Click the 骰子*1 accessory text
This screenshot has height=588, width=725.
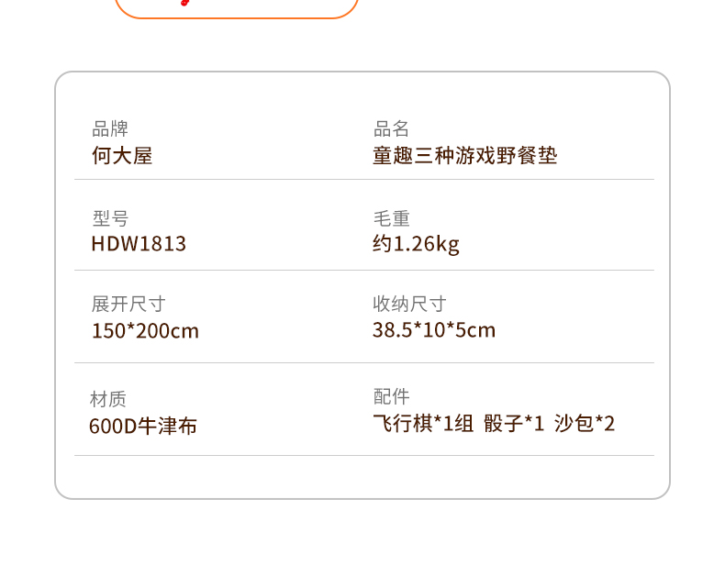pyautogui.click(x=514, y=423)
